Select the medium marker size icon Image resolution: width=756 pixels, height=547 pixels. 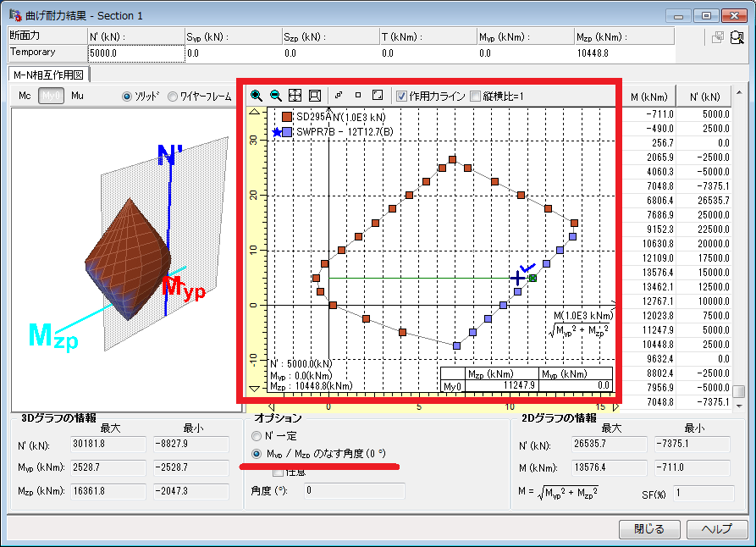[x=357, y=96]
